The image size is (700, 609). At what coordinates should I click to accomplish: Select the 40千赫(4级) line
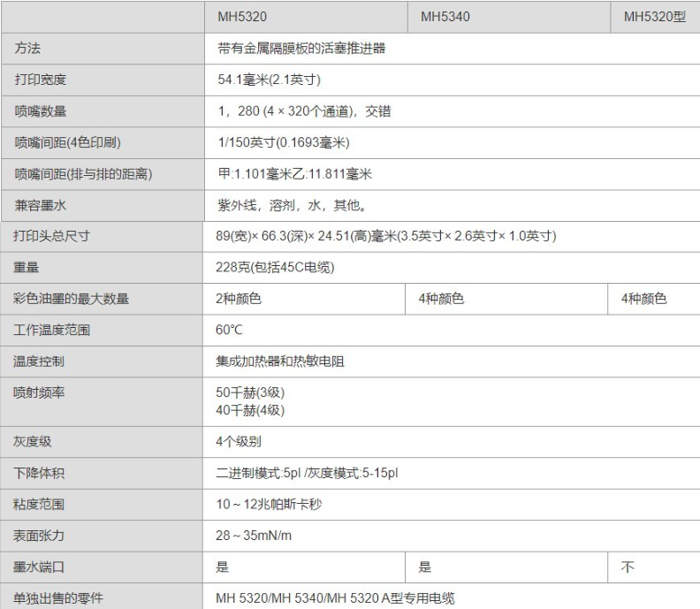tap(250, 410)
